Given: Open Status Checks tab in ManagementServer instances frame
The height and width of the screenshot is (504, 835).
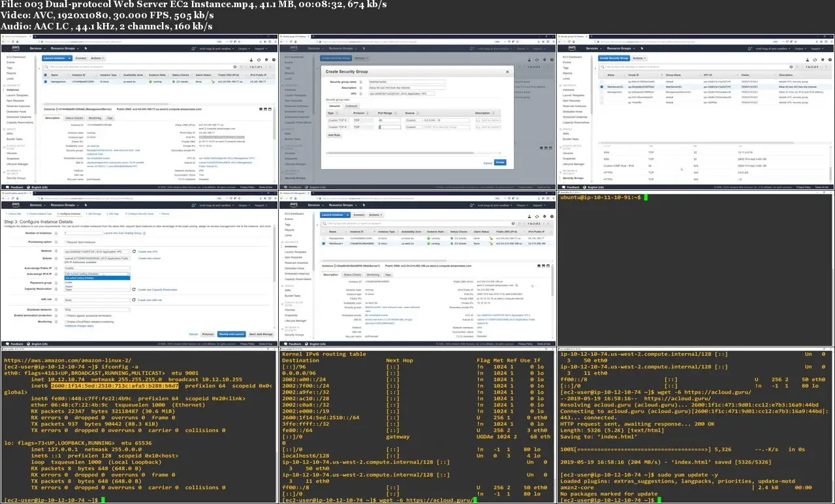Looking at the screenshot, I should pos(74,118).
